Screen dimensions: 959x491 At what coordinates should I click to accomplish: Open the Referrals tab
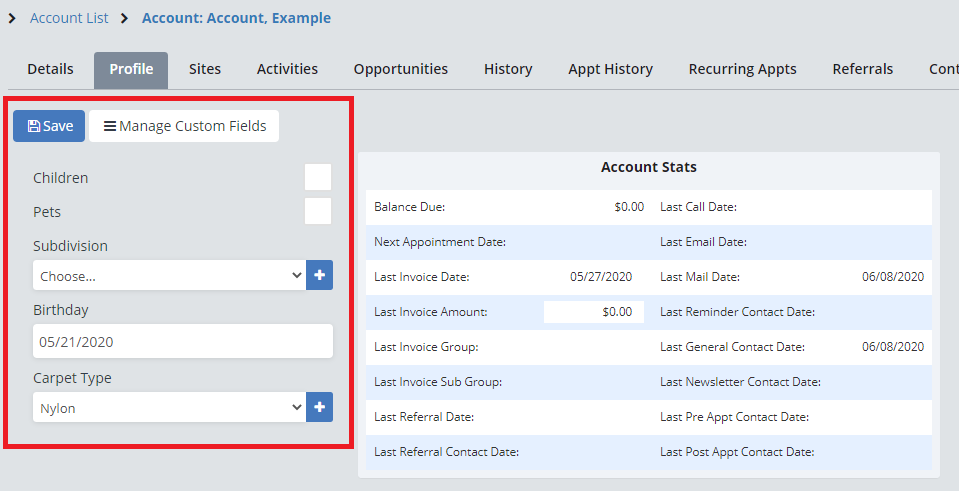(x=863, y=69)
